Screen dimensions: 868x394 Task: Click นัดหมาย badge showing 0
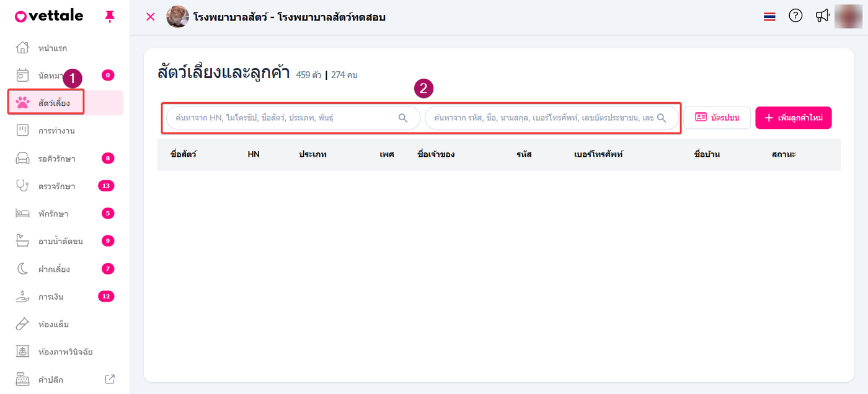(x=108, y=76)
